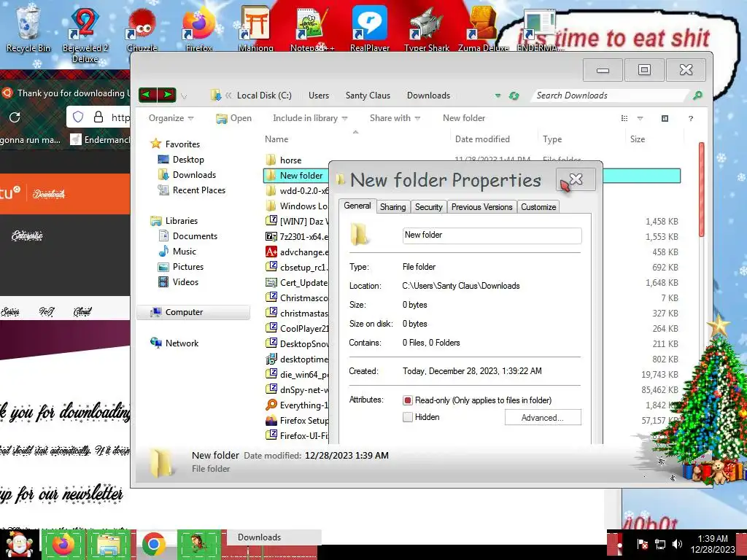Image resolution: width=747 pixels, height=560 pixels.
Task: Open Firefox from the taskbar
Action: click(63, 544)
